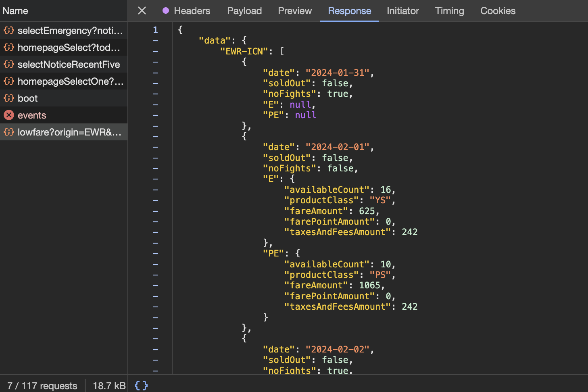
Task: Select the failed events request
Action: [x=64, y=115]
